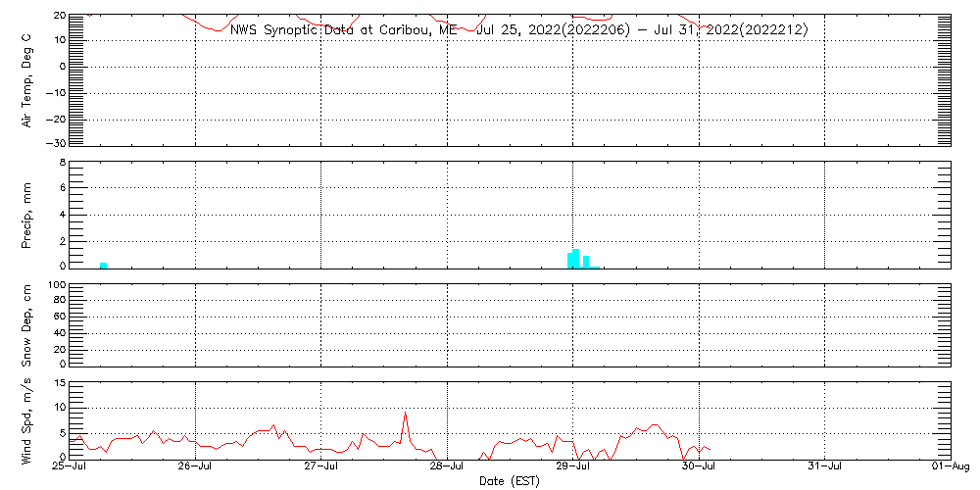Click the small cyan precipitation bar on 25-Jul
980x490 pixels.
click(103, 265)
